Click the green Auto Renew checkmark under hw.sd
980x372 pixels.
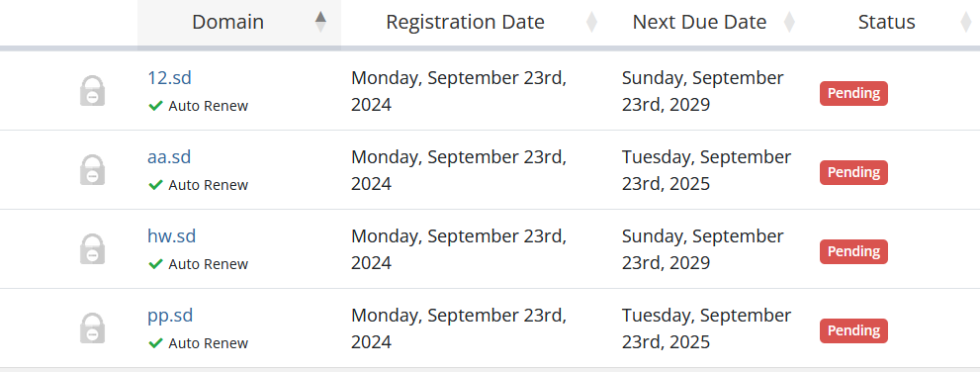155,264
